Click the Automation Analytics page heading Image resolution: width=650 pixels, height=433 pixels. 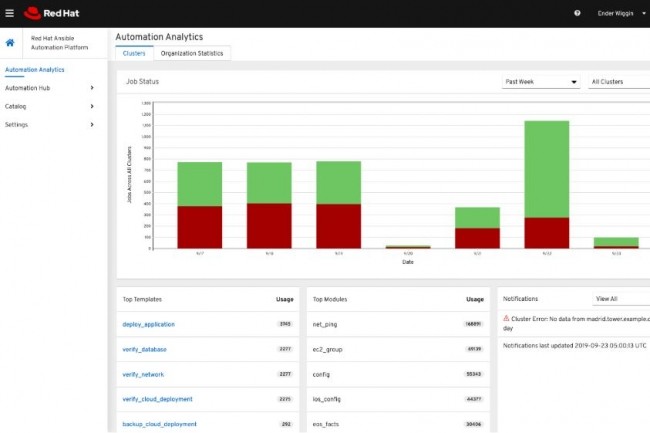point(159,37)
